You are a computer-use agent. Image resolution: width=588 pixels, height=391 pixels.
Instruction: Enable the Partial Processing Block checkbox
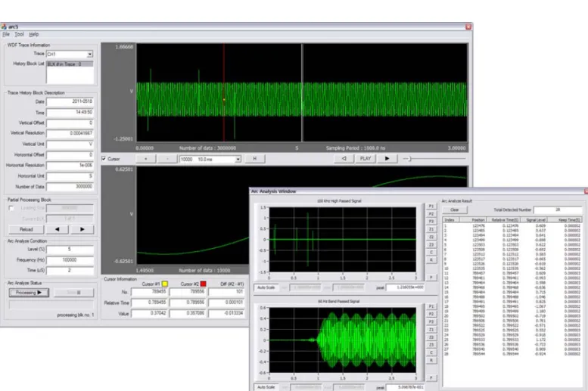coord(11,208)
